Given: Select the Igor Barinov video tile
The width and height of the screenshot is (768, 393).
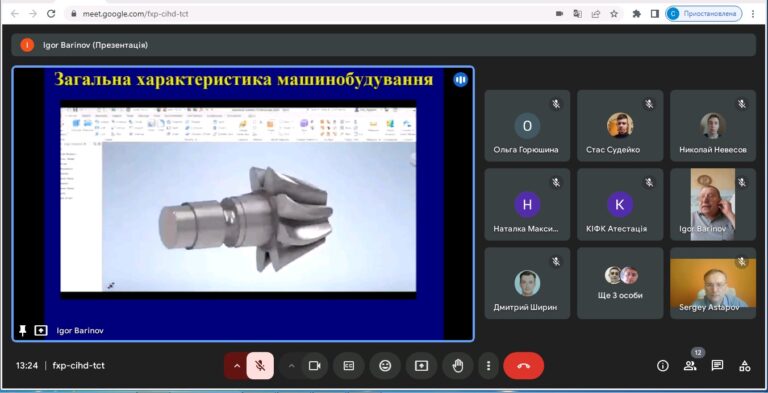Looking at the screenshot, I should [x=713, y=204].
